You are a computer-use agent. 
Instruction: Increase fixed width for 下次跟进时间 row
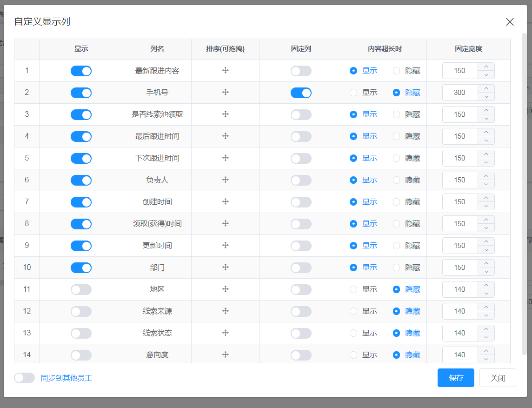[x=486, y=154]
